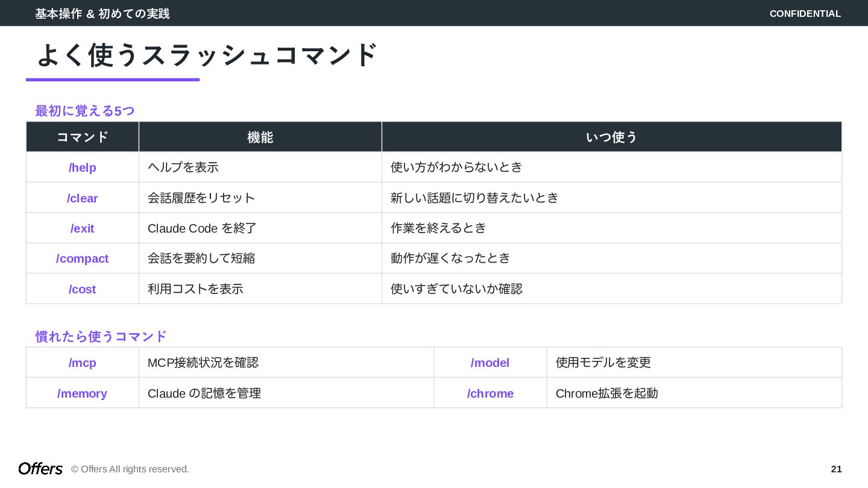The image size is (868, 488).
Task: Click the text ヘルプを表示
Action: point(183,167)
